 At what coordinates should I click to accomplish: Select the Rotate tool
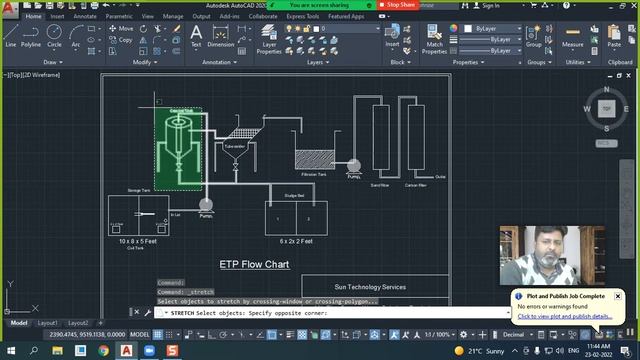click(143, 29)
